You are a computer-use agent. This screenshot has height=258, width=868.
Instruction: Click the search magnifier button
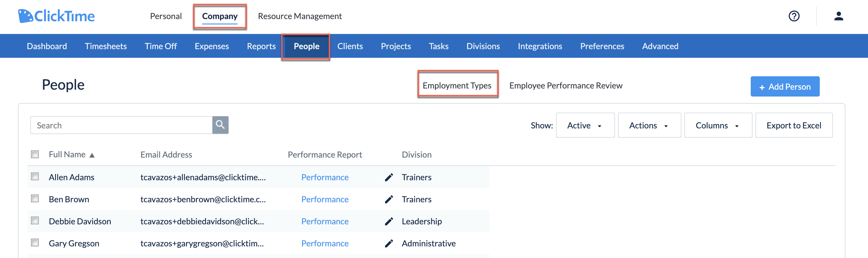(220, 125)
